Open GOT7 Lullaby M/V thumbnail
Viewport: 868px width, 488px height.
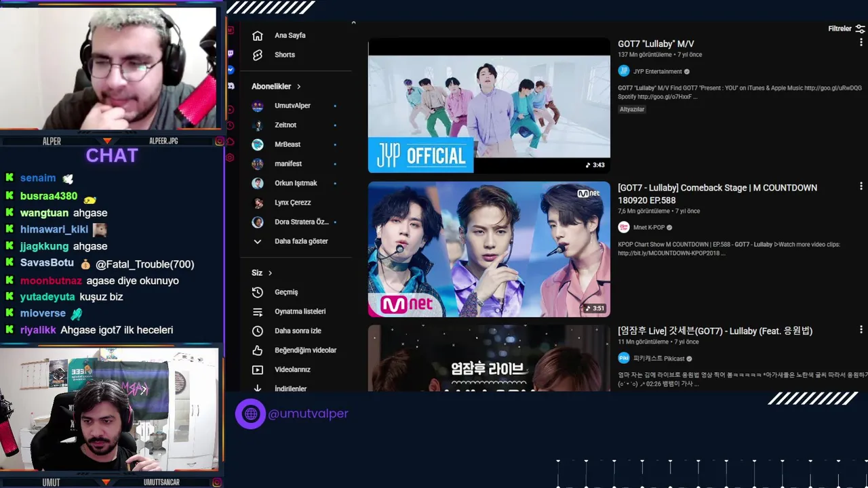pos(489,106)
